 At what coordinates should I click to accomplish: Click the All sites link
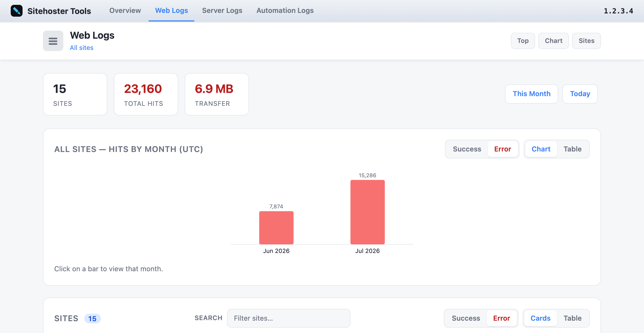[82, 48]
